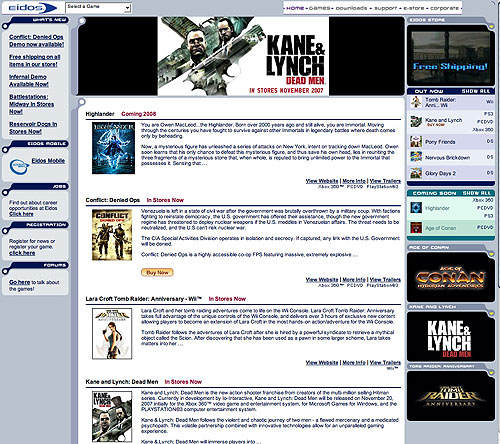Screen dimensions: 500x444
Task: Click the Age of Conan coming soon icon
Action: tap(416, 228)
